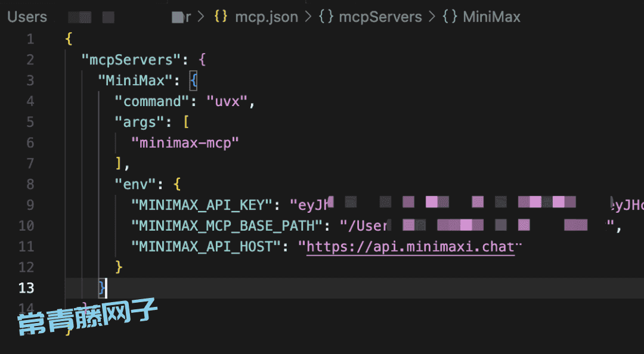Click the "MiniMax" key on line 3
The width and height of the screenshot is (644, 354).
point(135,80)
